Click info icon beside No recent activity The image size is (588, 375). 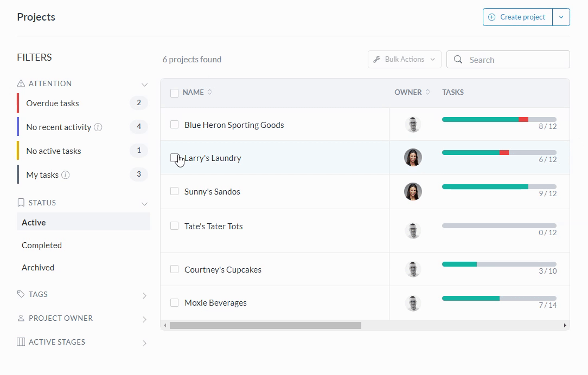(x=98, y=127)
